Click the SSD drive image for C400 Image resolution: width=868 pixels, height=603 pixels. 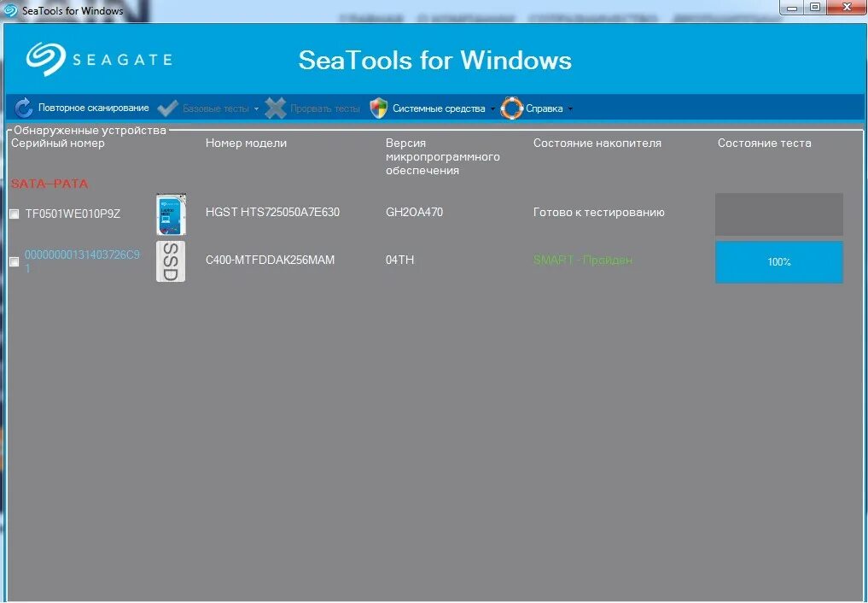[x=171, y=261]
